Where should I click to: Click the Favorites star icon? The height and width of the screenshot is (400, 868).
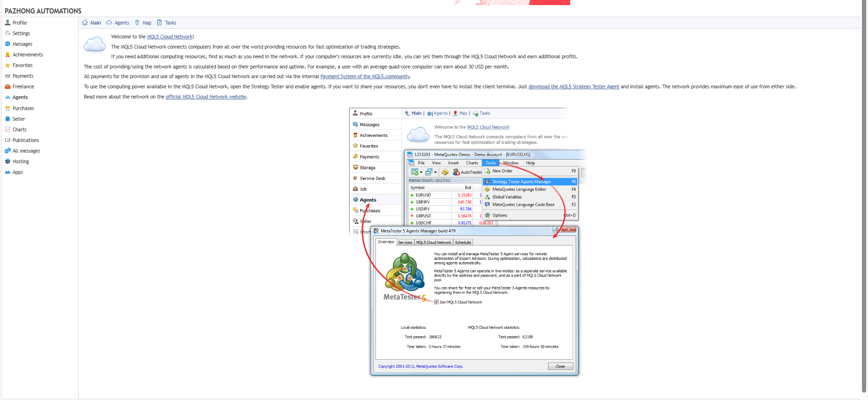[x=7, y=65]
